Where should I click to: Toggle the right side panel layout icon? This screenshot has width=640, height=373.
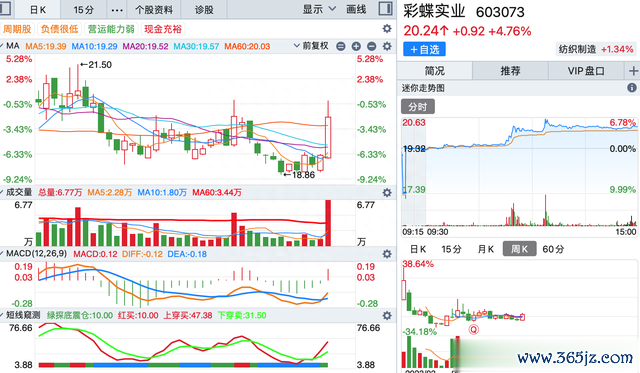click(386, 9)
